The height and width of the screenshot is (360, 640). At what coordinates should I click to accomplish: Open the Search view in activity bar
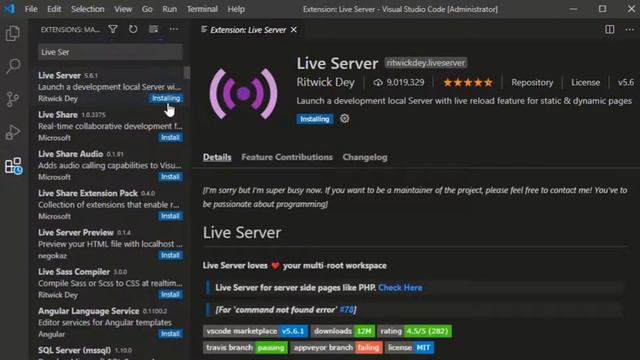point(13,66)
